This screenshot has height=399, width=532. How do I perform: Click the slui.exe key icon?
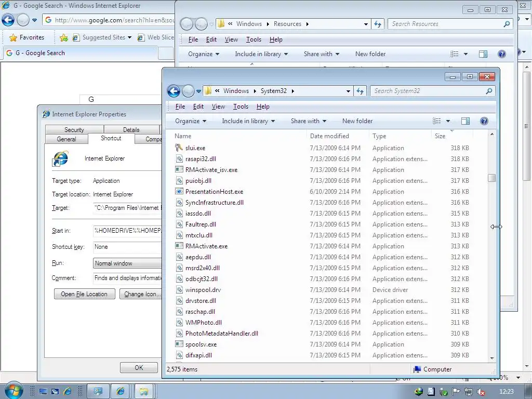coord(179,148)
